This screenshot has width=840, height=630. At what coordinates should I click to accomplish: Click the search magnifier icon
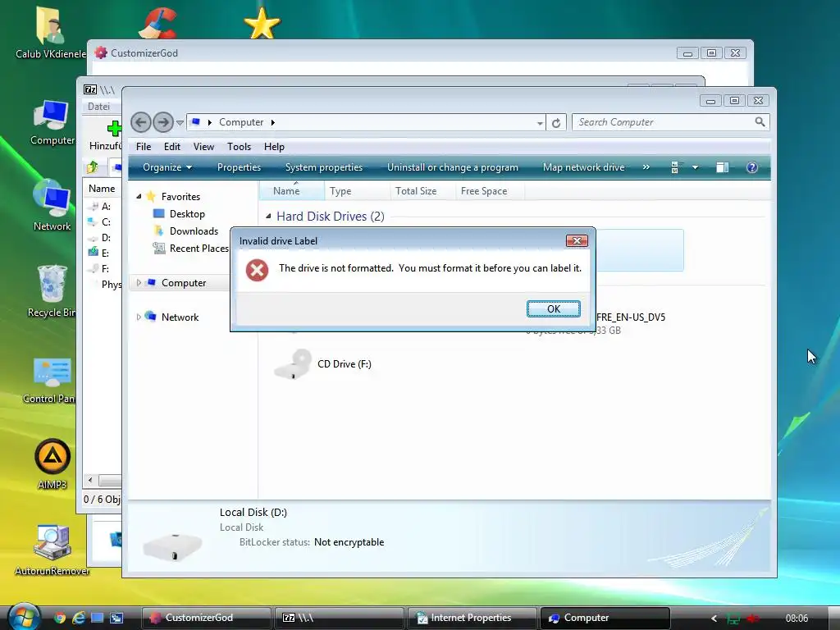point(760,122)
